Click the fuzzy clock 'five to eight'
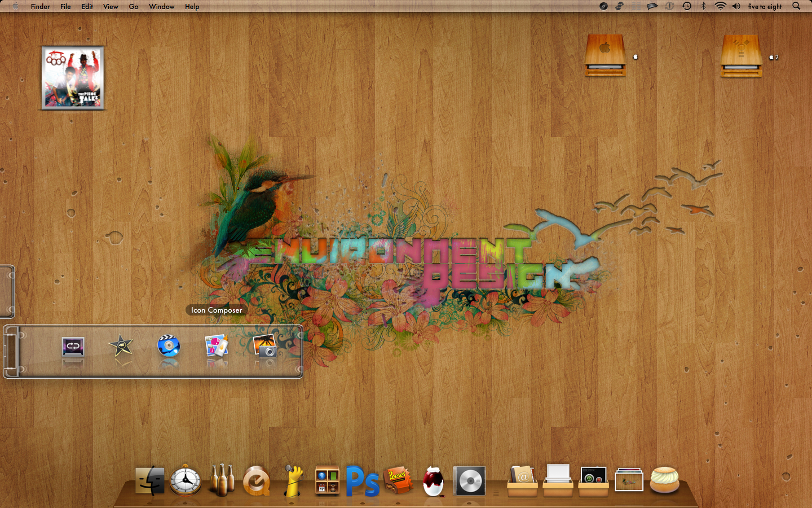Image resolution: width=812 pixels, height=508 pixels. pyautogui.click(x=765, y=7)
